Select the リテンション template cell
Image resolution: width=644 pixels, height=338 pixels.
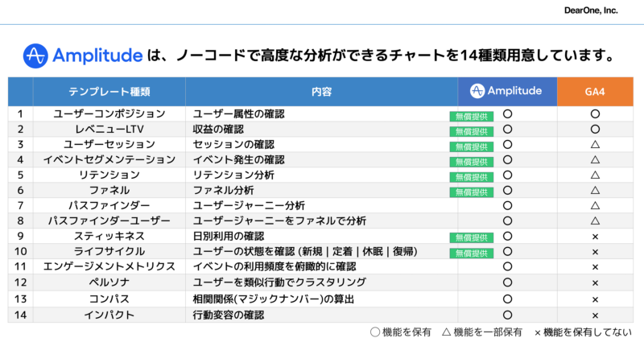point(109,175)
